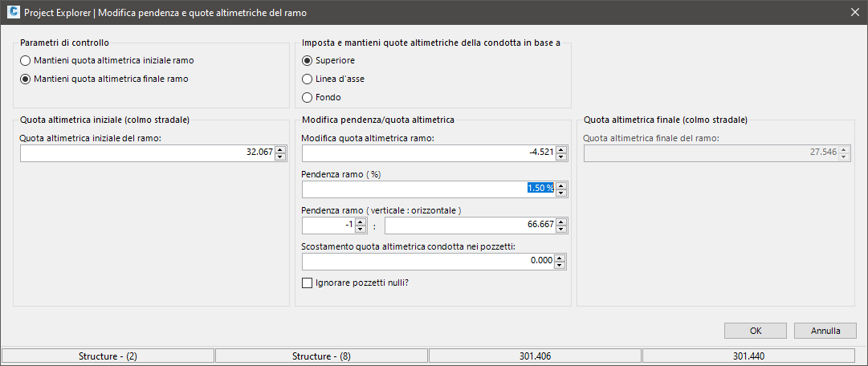The width and height of the screenshot is (868, 366).
Task: Click the Pendenza ramo percent field
Action: [426, 189]
